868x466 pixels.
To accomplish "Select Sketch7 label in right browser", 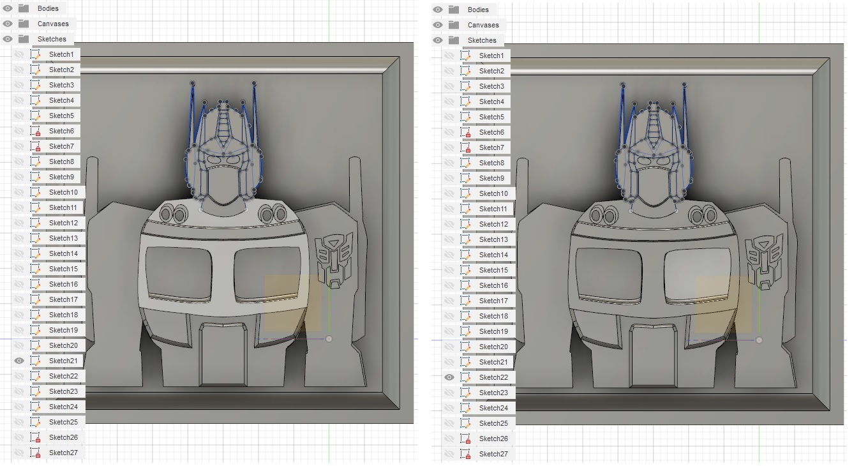I will pyautogui.click(x=491, y=147).
